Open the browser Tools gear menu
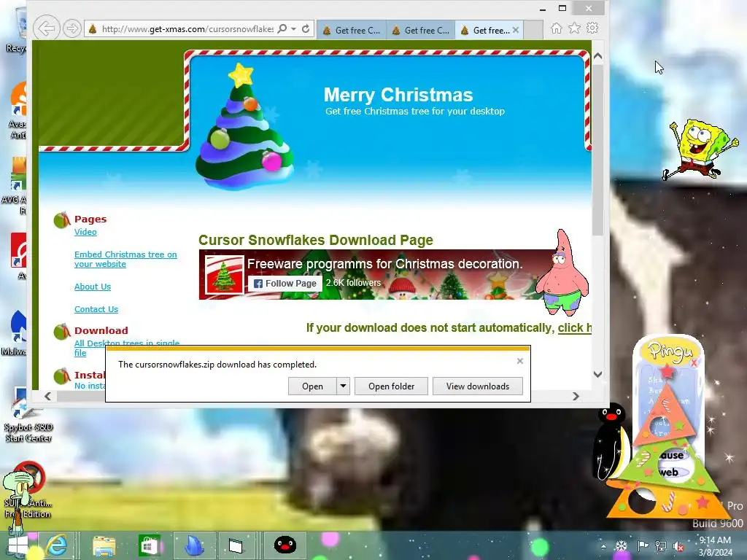Screen dimensions: 747x560 [x=592, y=28]
